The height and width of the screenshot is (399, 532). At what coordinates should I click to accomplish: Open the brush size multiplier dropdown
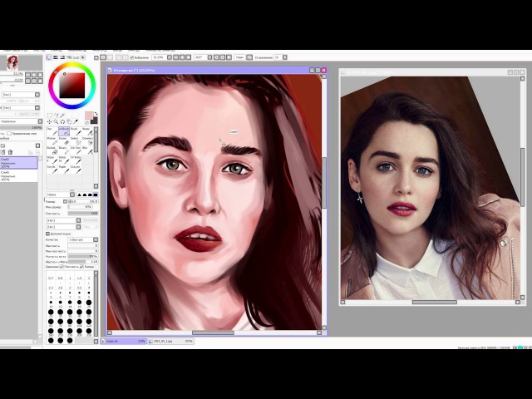pyautogui.click(x=65, y=201)
